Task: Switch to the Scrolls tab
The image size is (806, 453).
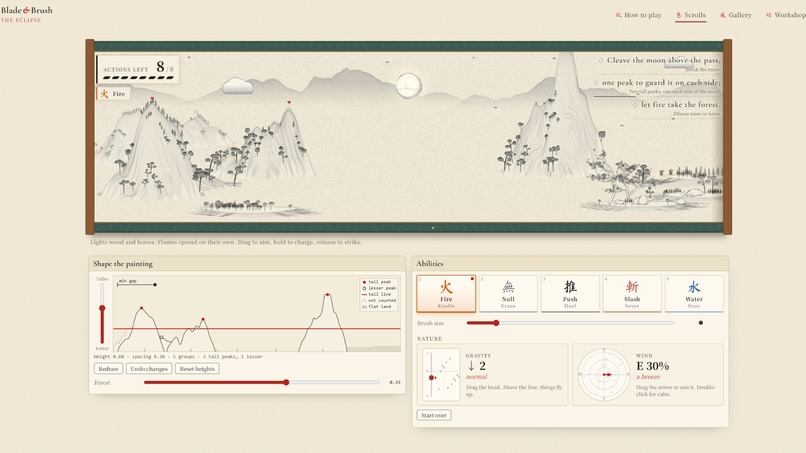Action: tap(691, 15)
